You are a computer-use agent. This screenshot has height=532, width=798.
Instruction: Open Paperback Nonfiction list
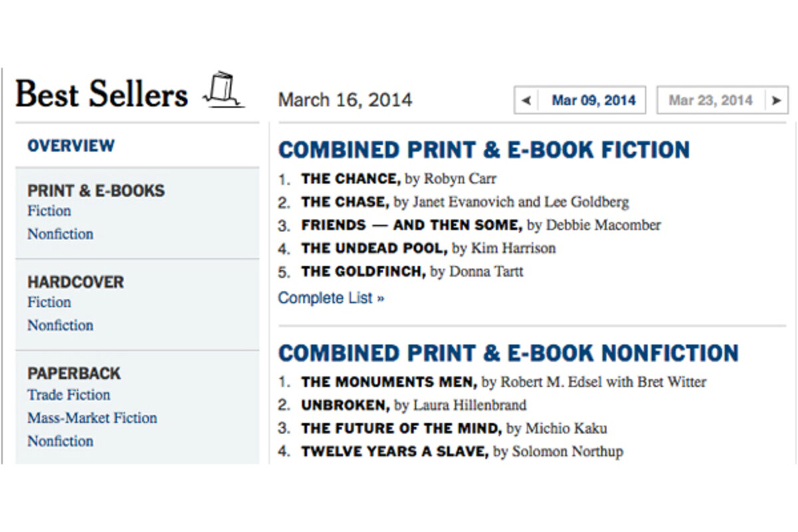pos(61,441)
